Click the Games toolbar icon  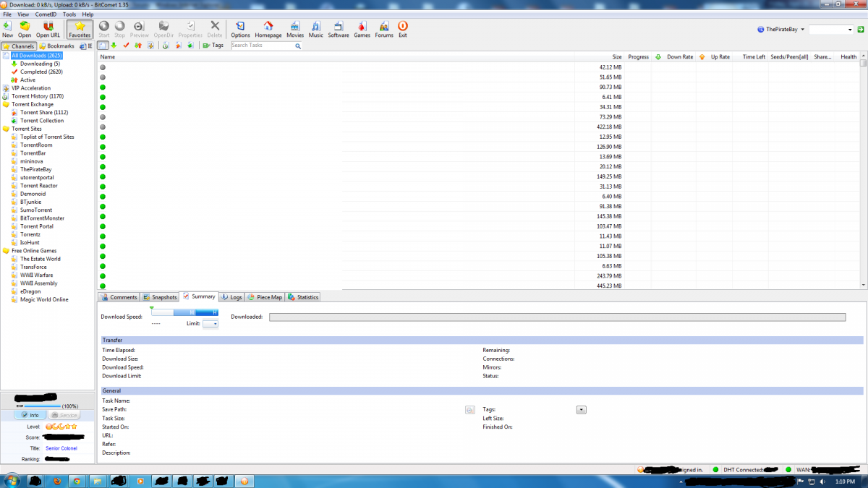(x=362, y=26)
